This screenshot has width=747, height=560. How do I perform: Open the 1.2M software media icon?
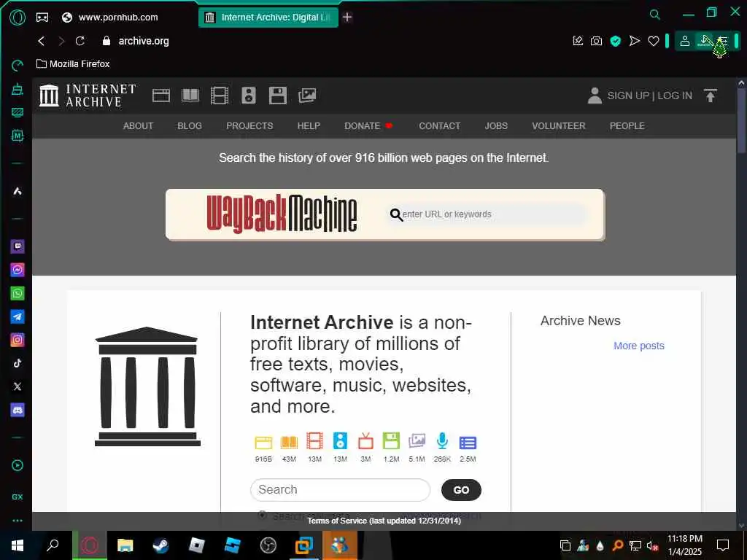[391, 441]
